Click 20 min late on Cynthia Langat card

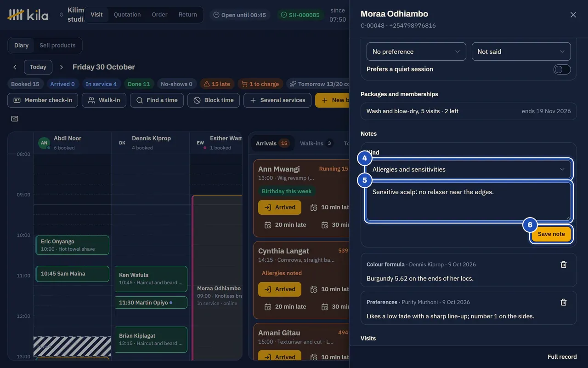(x=285, y=307)
